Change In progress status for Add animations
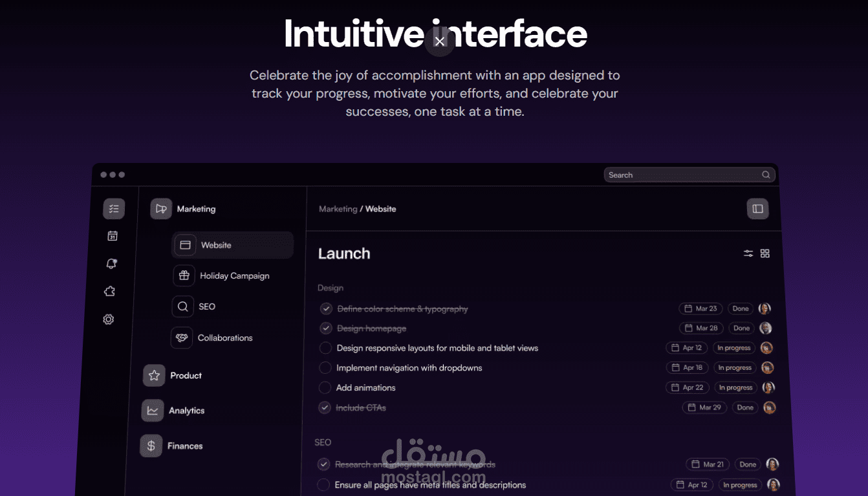 pyautogui.click(x=736, y=387)
